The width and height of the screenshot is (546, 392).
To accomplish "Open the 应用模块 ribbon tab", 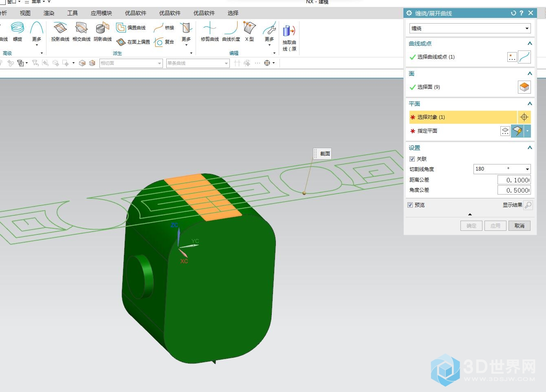I will pyautogui.click(x=101, y=13).
